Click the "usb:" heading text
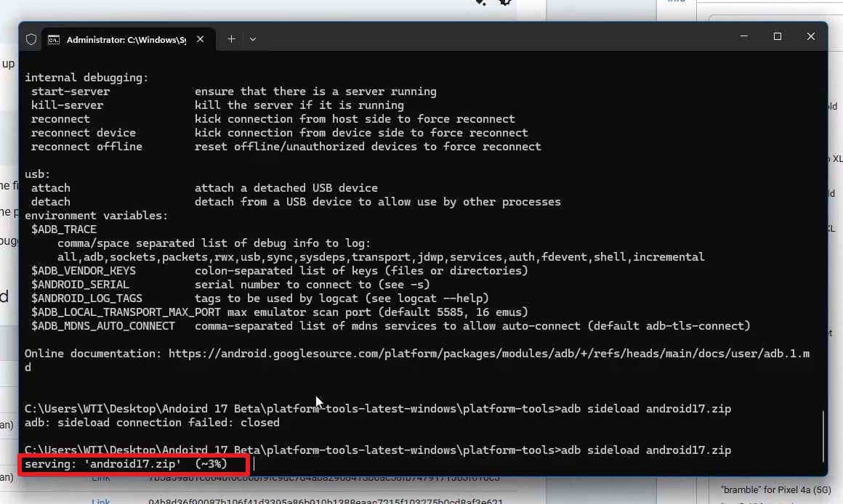Viewport: 843px width, 504px height. [x=37, y=174]
